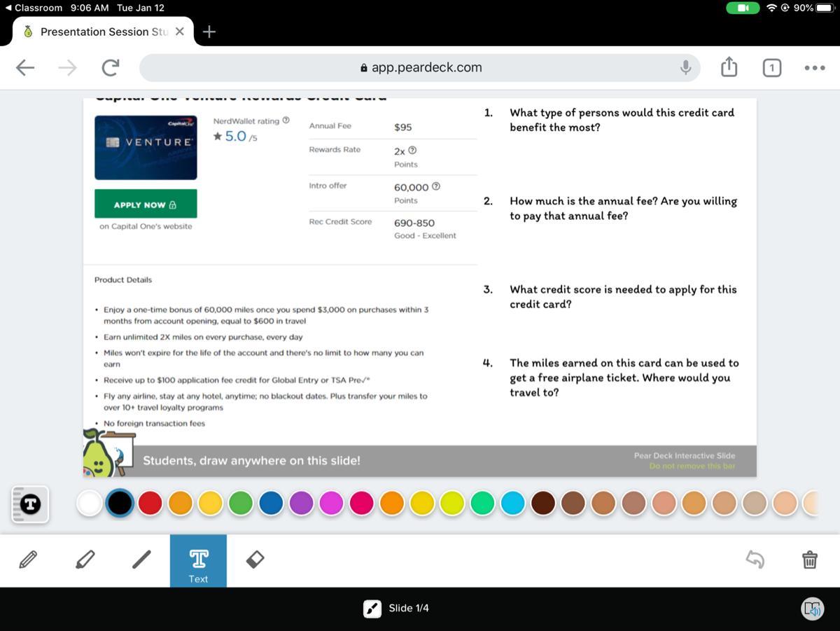840x631 pixels.
Task: Tap the address bar app.peardeck.com
Action: pos(420,67)
